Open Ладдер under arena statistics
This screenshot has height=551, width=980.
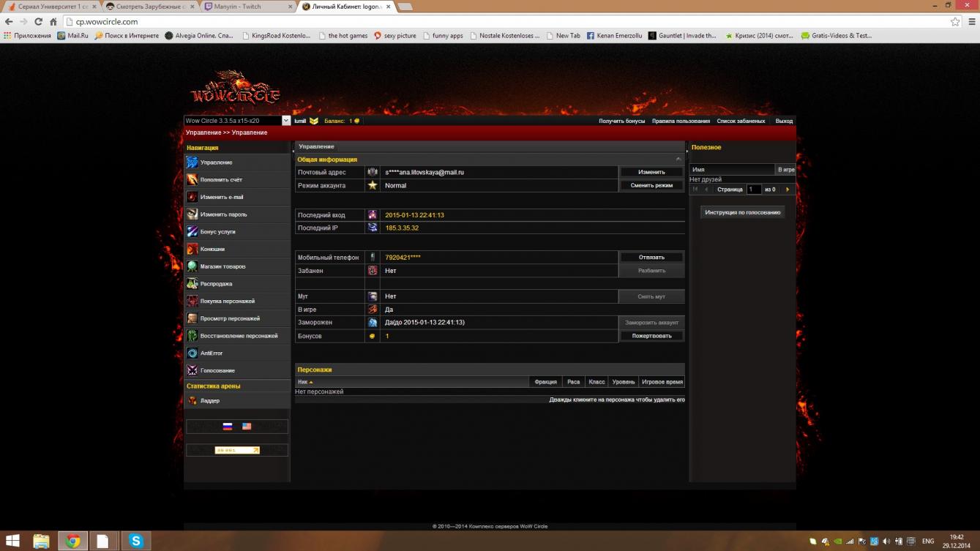click(x=209, y=401)
